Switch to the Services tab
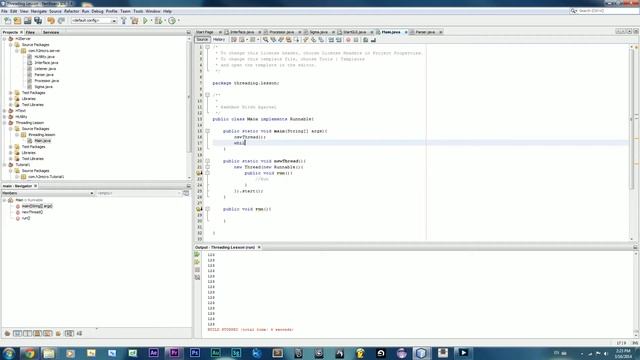The height and width of the screenshot is (360, 640). pos(51,32)
